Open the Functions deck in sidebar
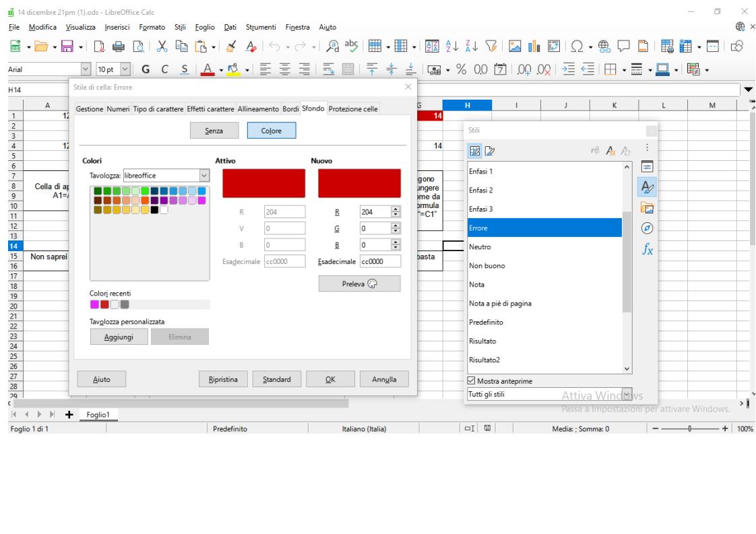 (645, 250)
